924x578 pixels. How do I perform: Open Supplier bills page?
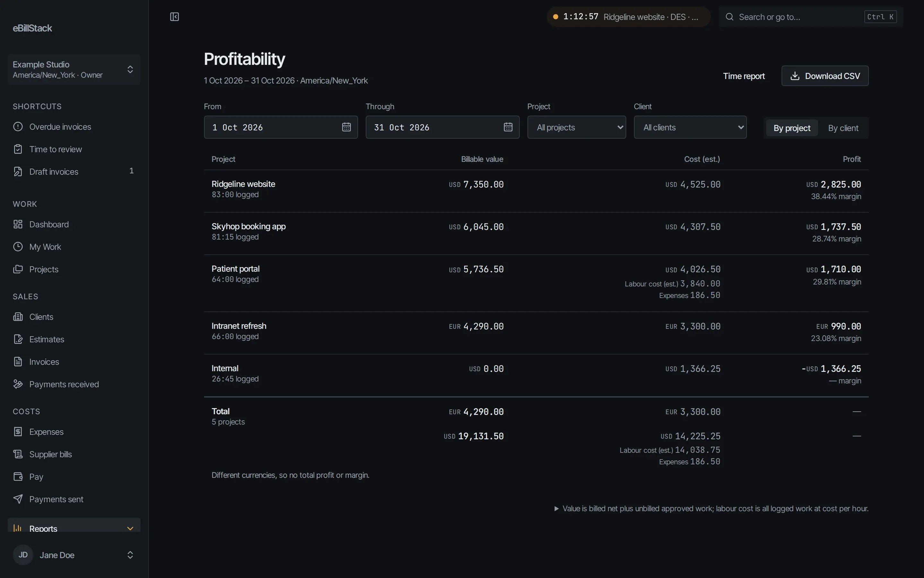74,454
